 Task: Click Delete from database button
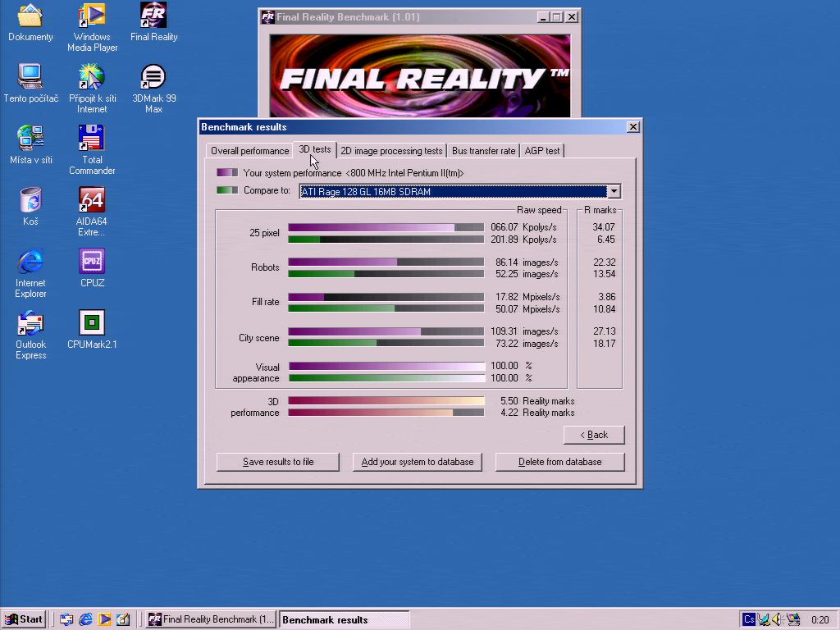pyautogui.click(x=559, y=462)
